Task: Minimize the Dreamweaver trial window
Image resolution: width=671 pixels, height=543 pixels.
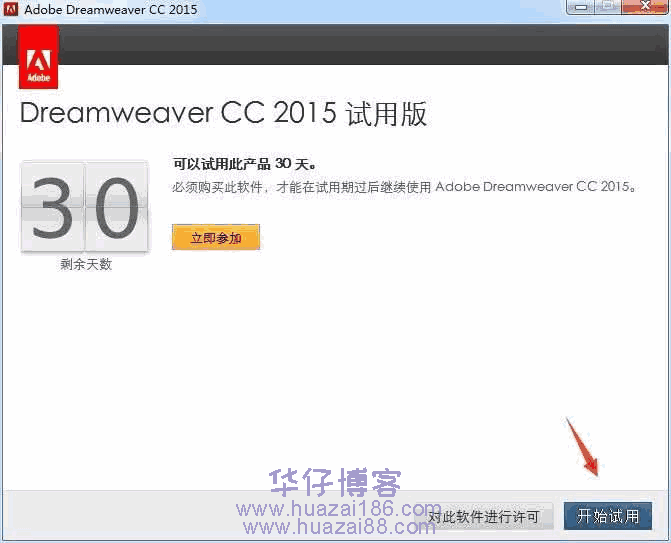Action: coord(581,6)
